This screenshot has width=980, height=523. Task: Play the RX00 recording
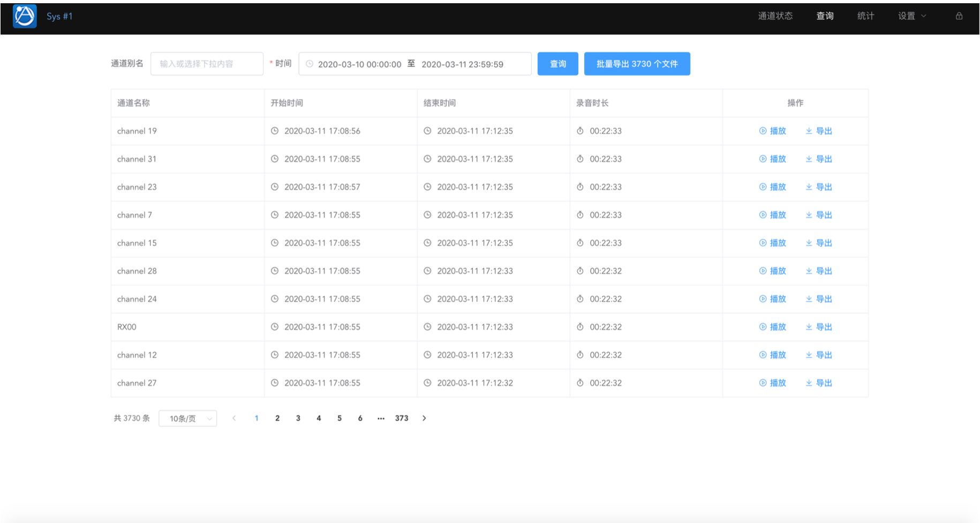(772, 327)
